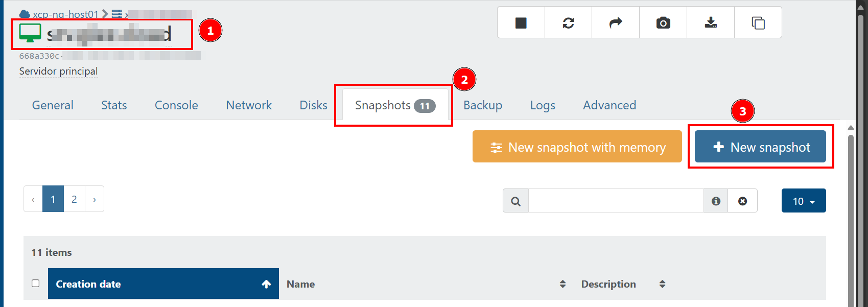Image resolution: width=868 pixels, height=307 pixels.
Task: Click New snapshot with memory button
Action: (577, 147)
